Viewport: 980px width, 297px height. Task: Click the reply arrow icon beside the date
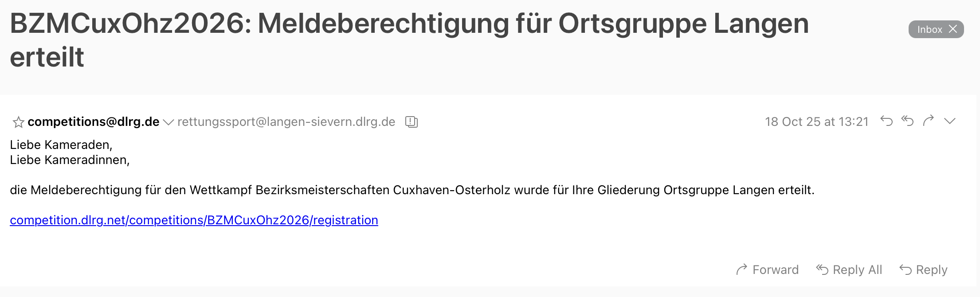click(886, 121)
